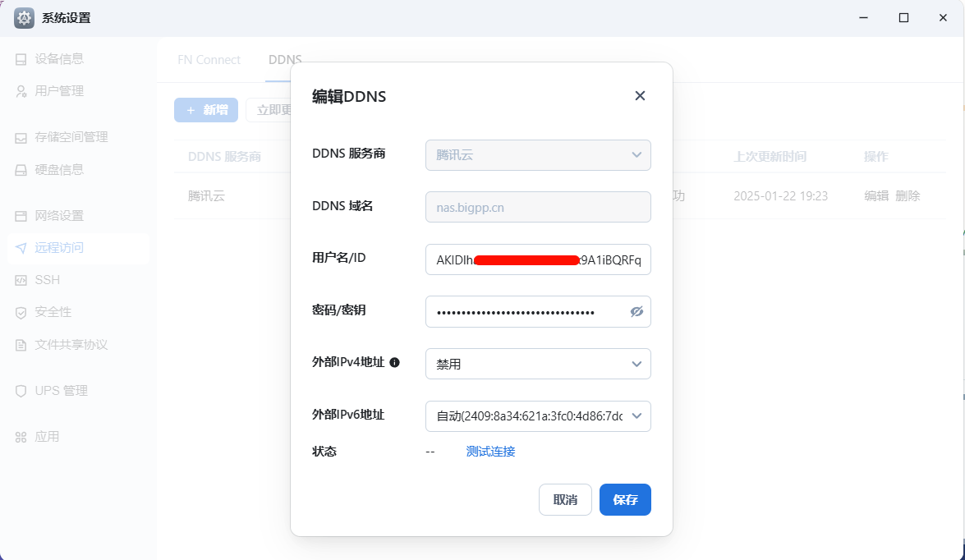Image resolution: width=965 pixels, height=560 pixels.
Task: Select the storage space management icon
Action: pyautogui.click(x=21, y=137)
